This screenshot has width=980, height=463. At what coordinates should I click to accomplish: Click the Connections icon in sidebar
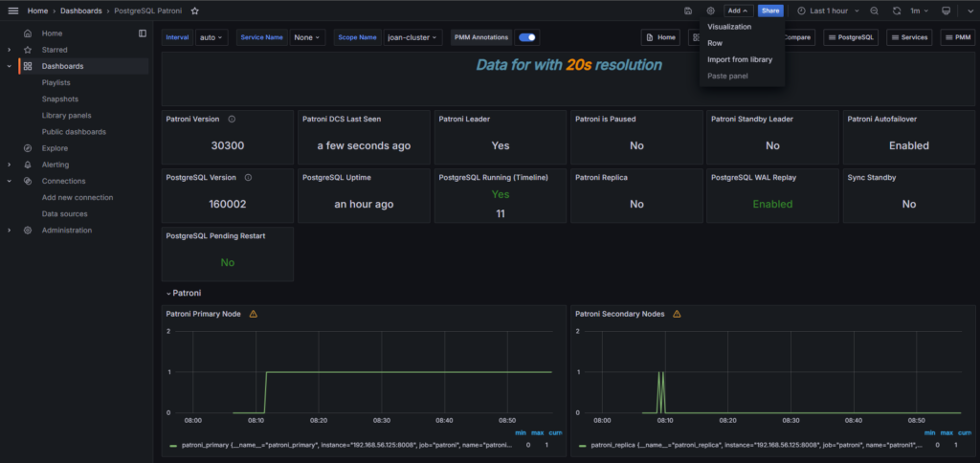[28, 181]
